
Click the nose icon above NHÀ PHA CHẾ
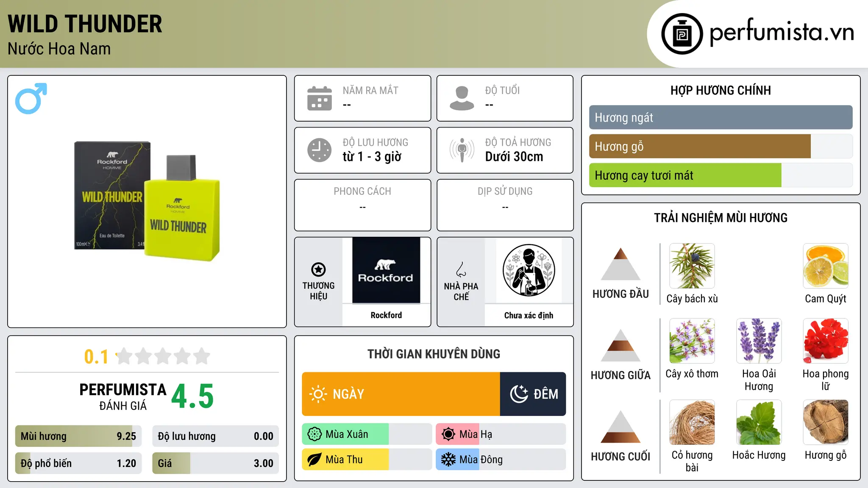461,269
